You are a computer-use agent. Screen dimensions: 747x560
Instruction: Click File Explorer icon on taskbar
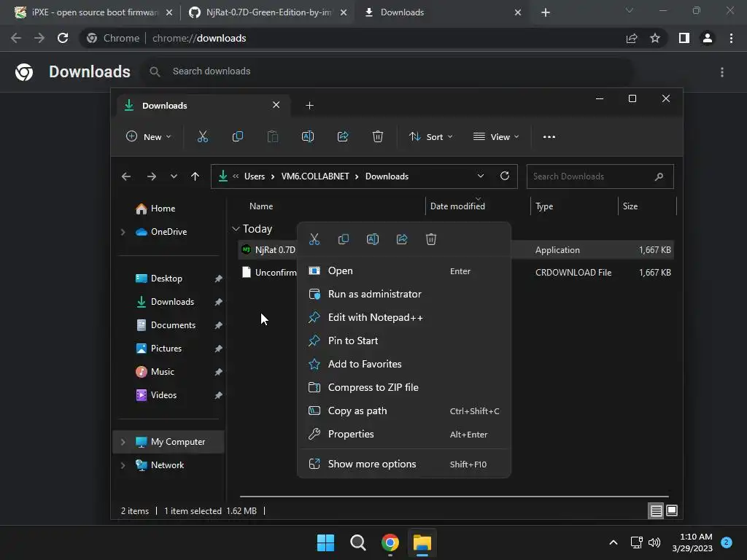click(422, 542)
